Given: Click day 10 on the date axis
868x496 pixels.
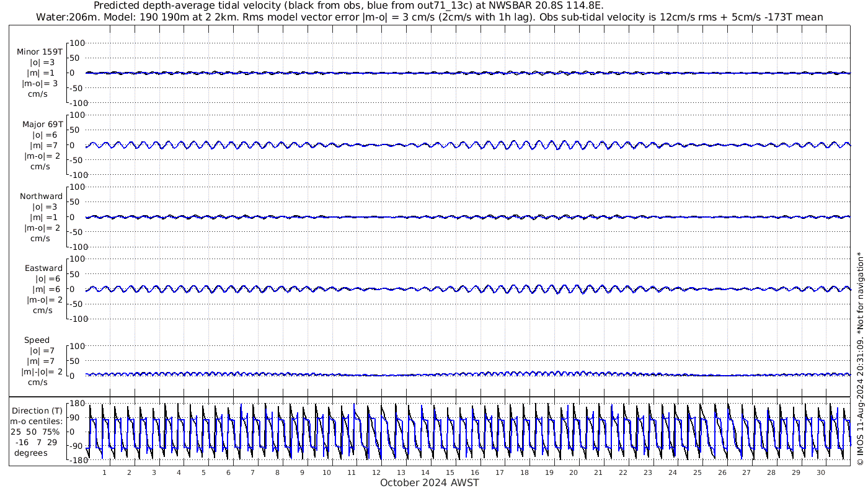Looking at the screenshot, I should click(x=327, y=472).
